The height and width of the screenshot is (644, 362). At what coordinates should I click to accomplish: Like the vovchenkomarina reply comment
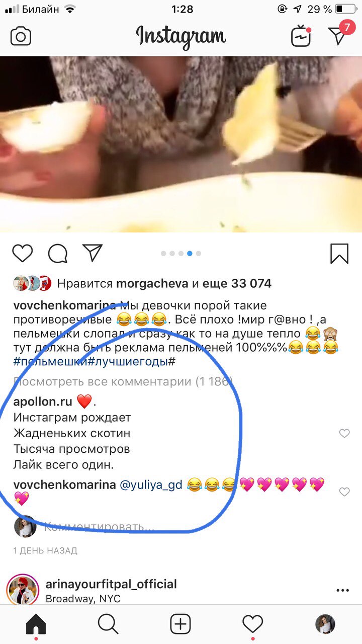(x=344, y=492)
